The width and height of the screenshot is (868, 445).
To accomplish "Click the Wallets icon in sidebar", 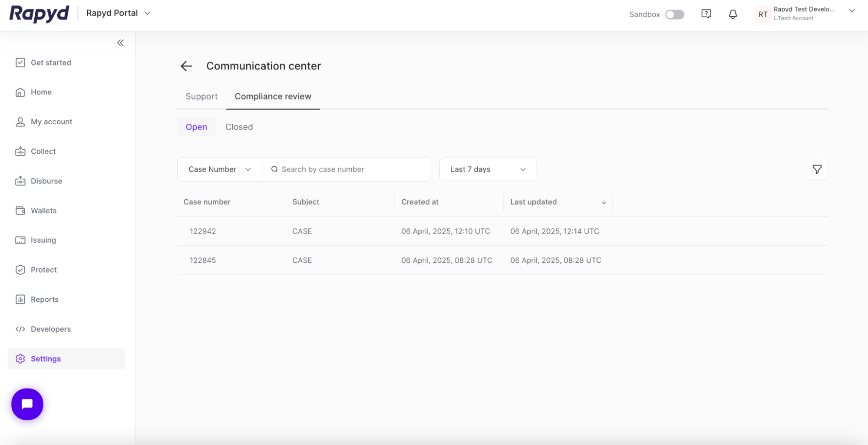I will (x=20, y=211).
